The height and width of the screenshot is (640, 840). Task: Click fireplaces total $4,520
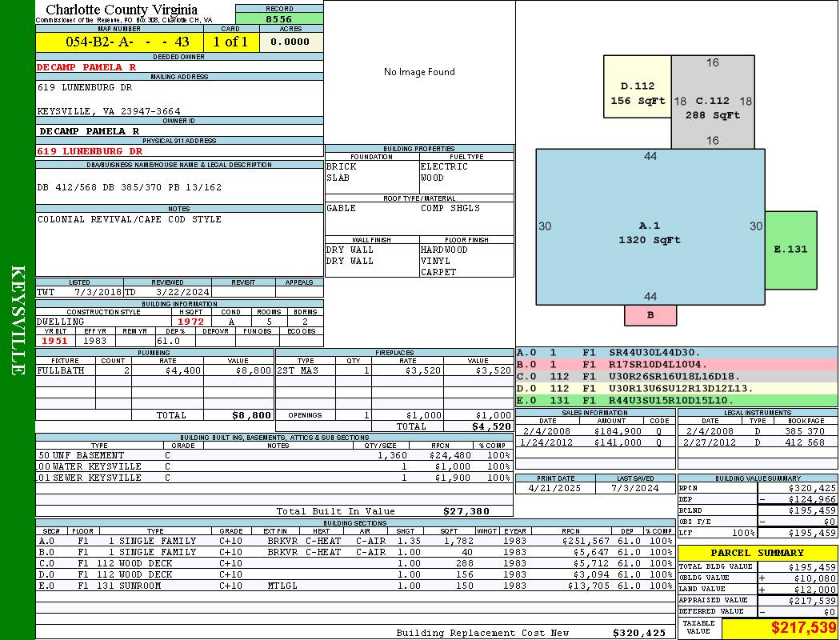pos(491,426)
